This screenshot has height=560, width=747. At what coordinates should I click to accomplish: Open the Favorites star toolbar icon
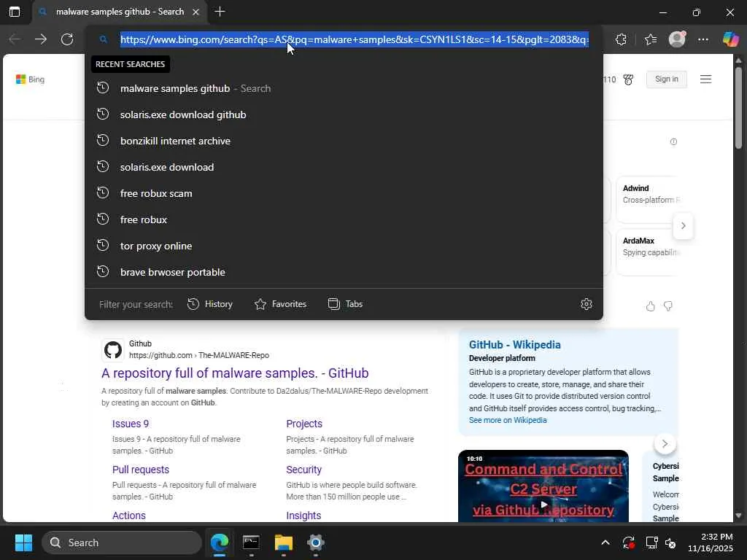pos(651,39)
